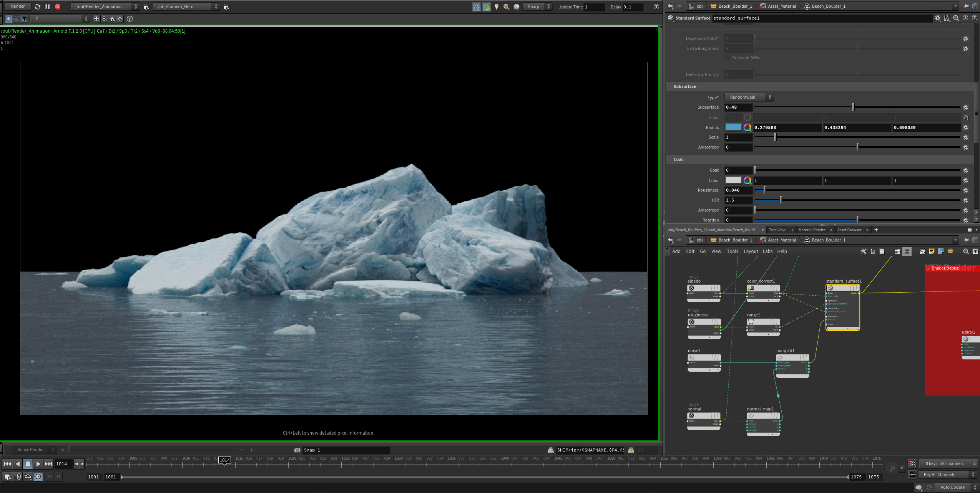Click the Render button
Image resolution: width=980 pixels, height=493 pixels.
18,7
